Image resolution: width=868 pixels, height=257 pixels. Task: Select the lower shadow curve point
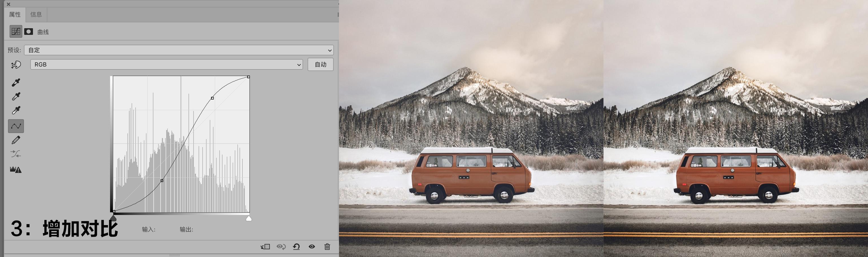[162, 181]
